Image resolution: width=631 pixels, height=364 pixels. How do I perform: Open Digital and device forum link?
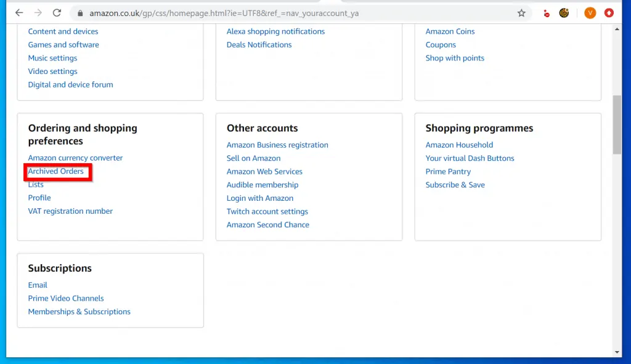coord(70,84)
